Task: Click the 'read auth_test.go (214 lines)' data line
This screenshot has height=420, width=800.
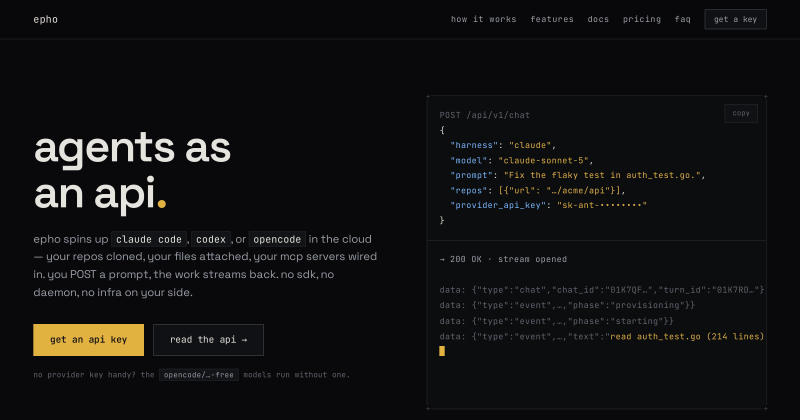Action: coord(602,336)
